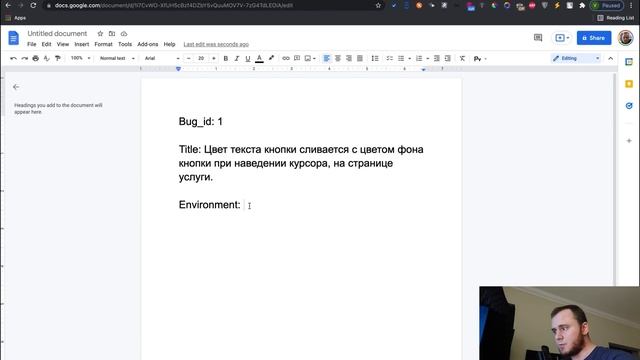Select the Paint format tool
This screenshot has height=360, width=640.
[x=58, y=58]
